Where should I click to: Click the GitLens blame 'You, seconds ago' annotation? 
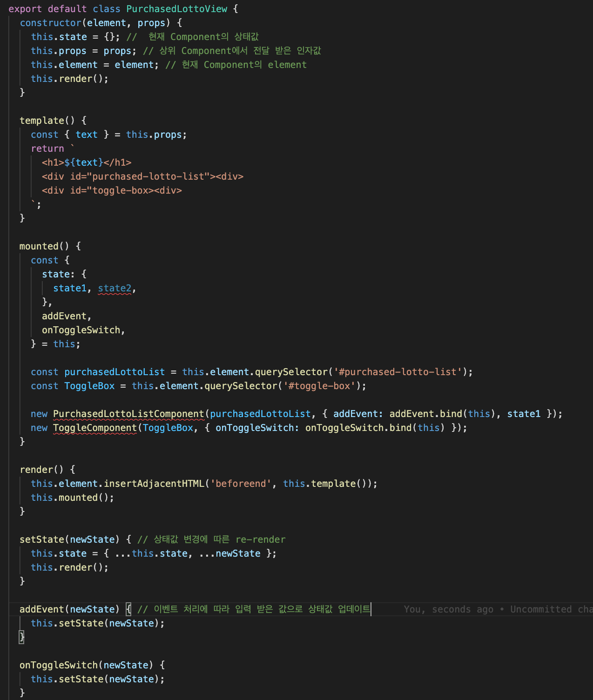[498, 609]
